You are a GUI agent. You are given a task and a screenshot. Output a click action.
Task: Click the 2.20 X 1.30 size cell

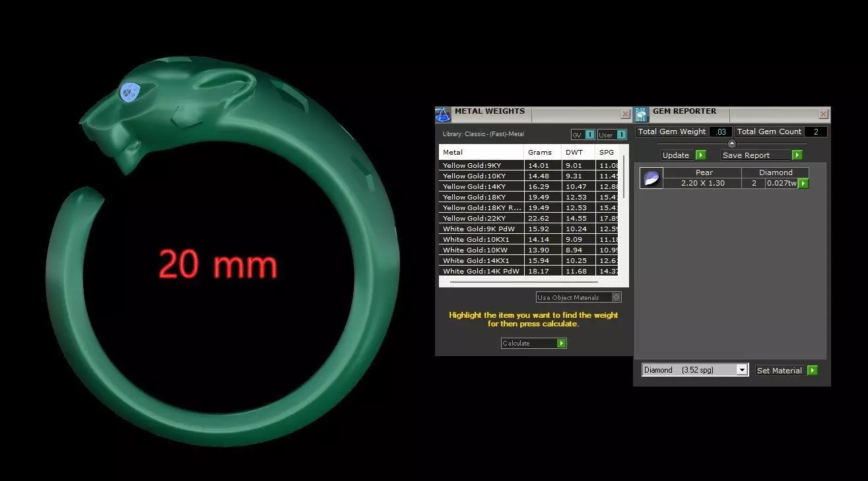tap(703, 183)
